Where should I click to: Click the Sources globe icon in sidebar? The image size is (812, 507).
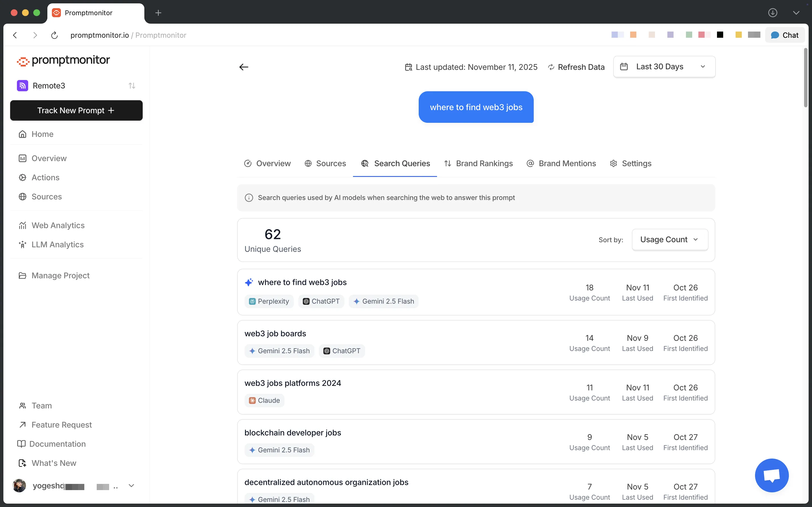click(22, 197)
